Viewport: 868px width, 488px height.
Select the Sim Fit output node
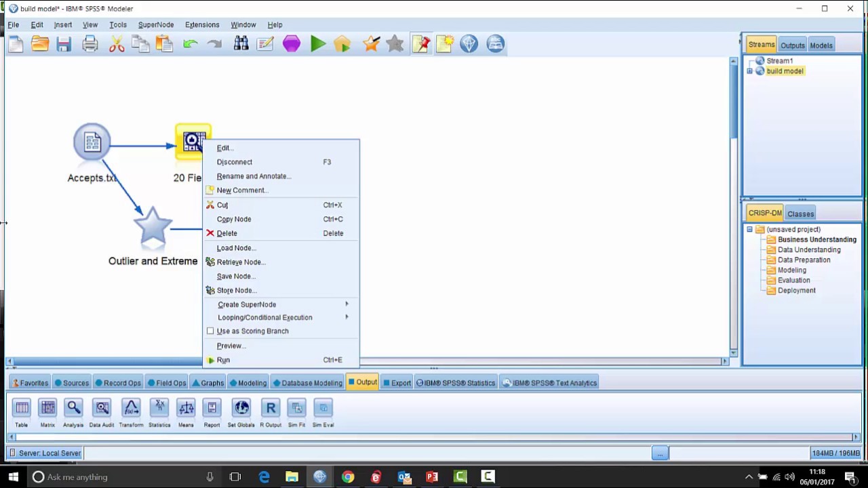(x=296, y=413)
